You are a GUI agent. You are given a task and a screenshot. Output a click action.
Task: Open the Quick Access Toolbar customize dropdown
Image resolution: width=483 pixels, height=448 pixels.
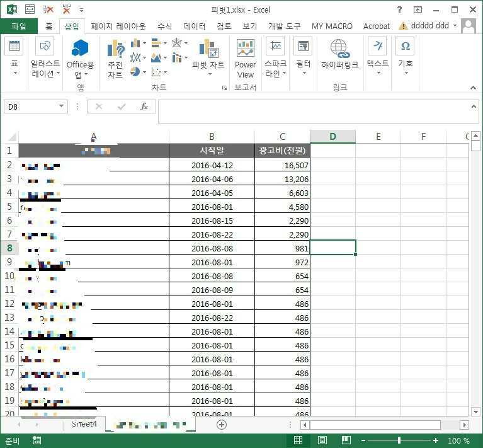[x=81, y=10]
